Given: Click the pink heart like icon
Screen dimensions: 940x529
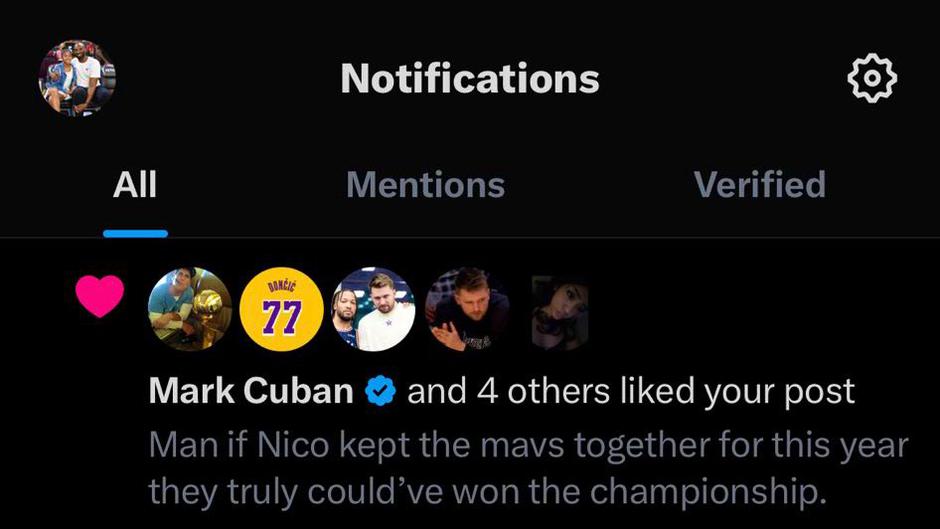Looking at the screenshot, I should coord(100,296).
